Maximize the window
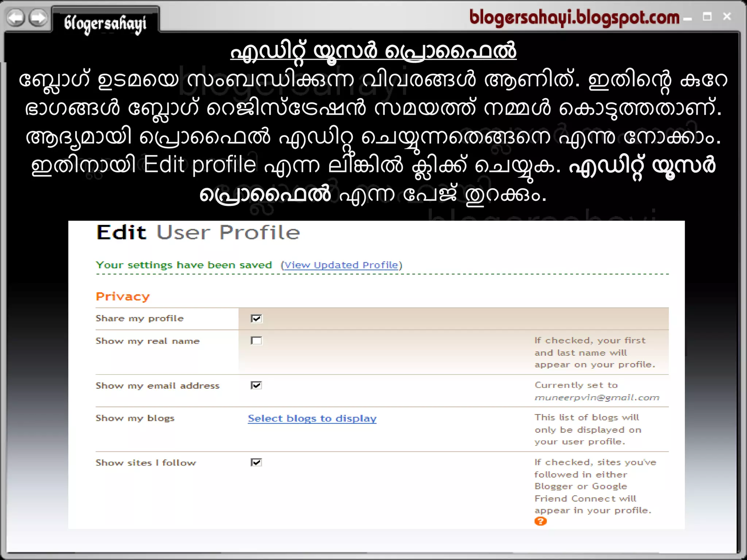Screen dimensions: 747x560 tap(707, 17)
